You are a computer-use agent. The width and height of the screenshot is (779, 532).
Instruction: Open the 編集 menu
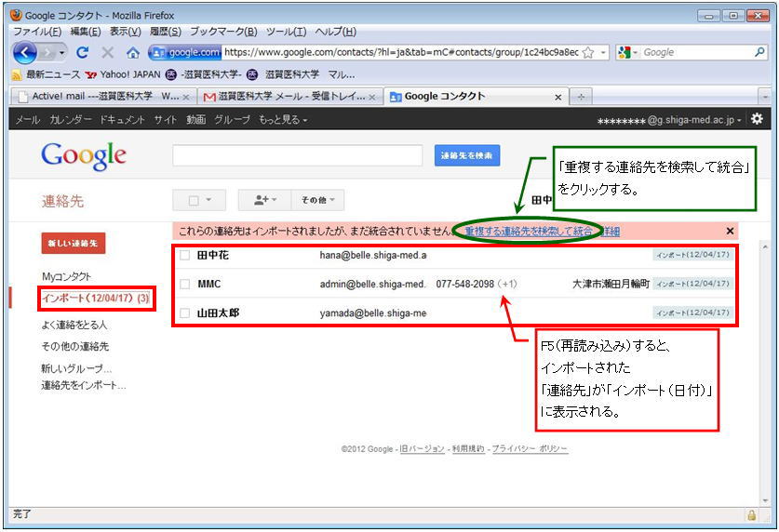pyautogui.click(x=86, y=32)
